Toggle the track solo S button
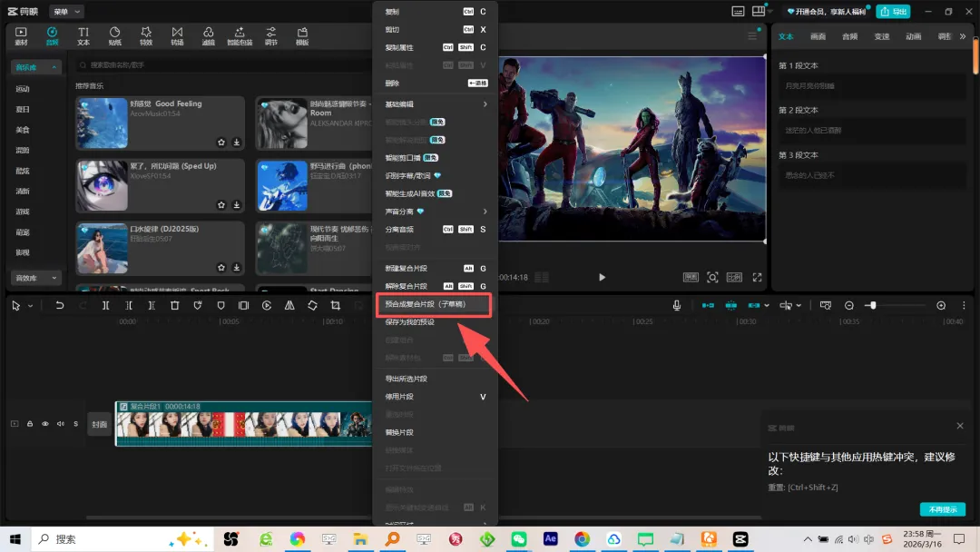 click(76, 424)
